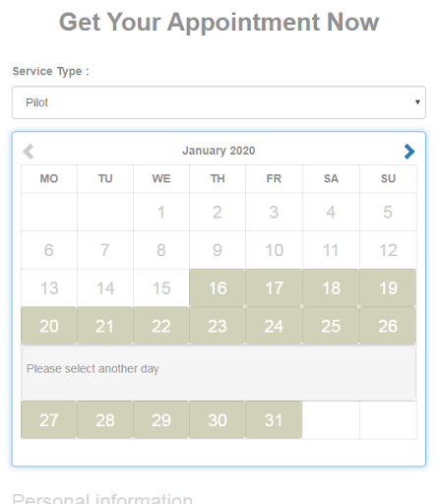Go to previous month with left arrow

(29, 152)
